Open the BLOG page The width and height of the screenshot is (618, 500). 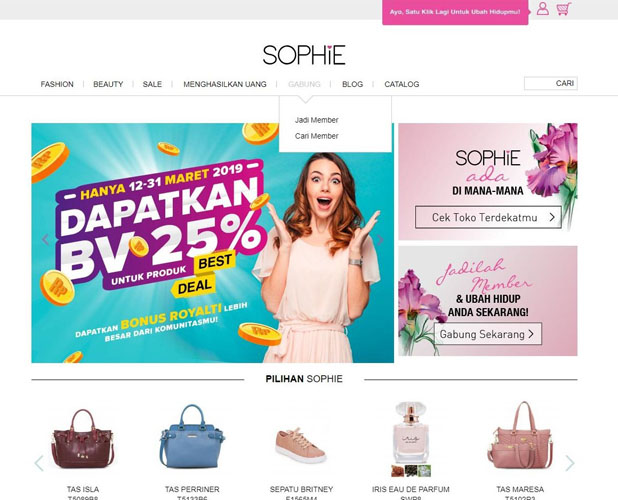point(352,84)
